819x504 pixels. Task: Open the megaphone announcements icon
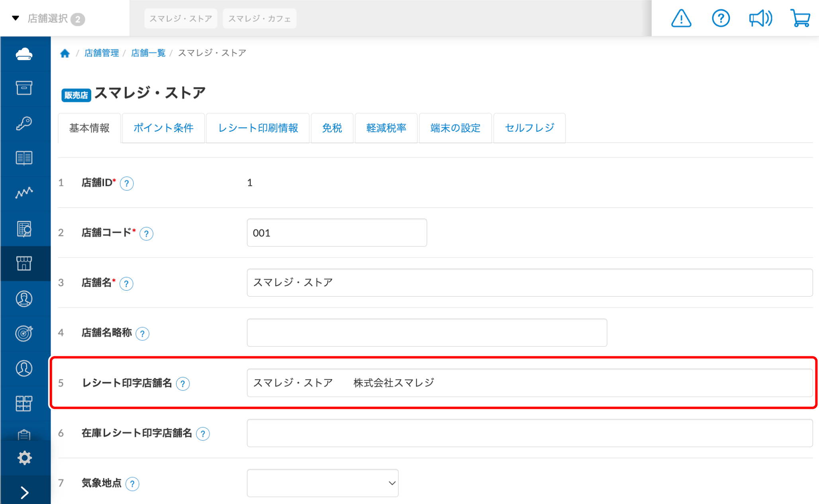[x=760, y=18]
